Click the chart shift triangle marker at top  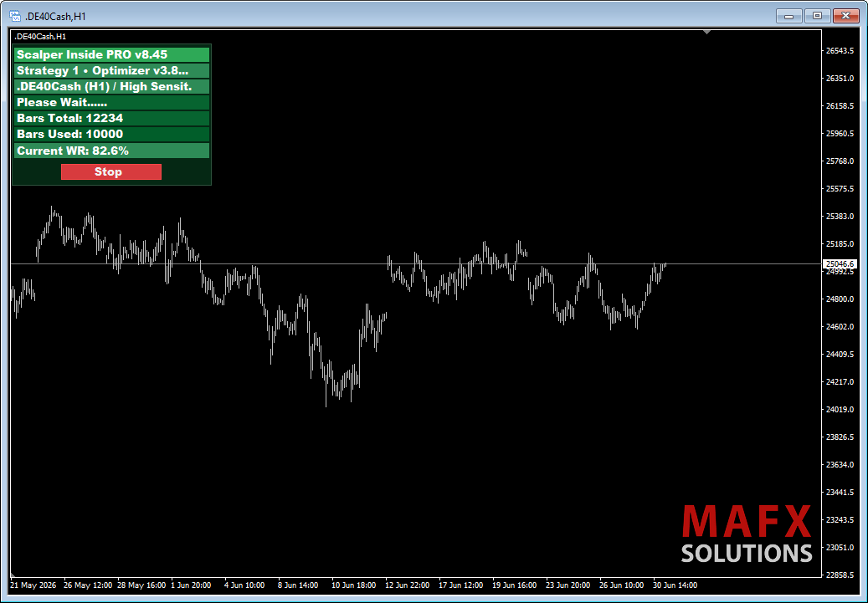pos(707,32)
